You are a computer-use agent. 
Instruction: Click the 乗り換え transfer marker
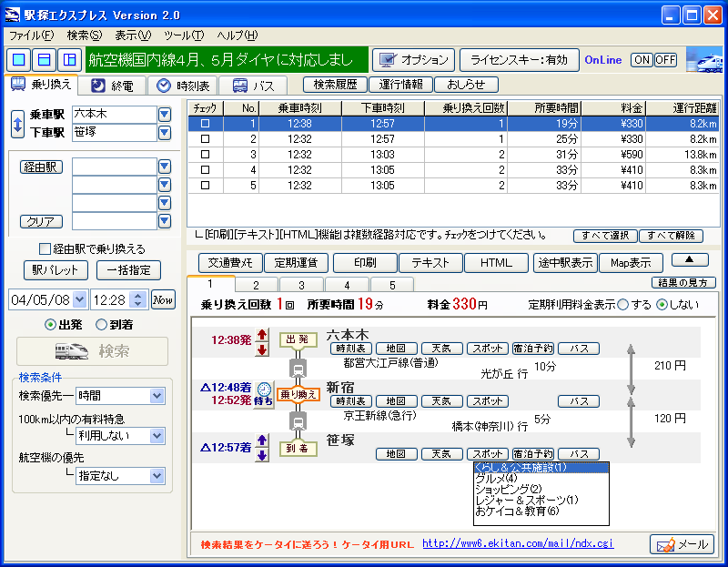click(298, 395)
